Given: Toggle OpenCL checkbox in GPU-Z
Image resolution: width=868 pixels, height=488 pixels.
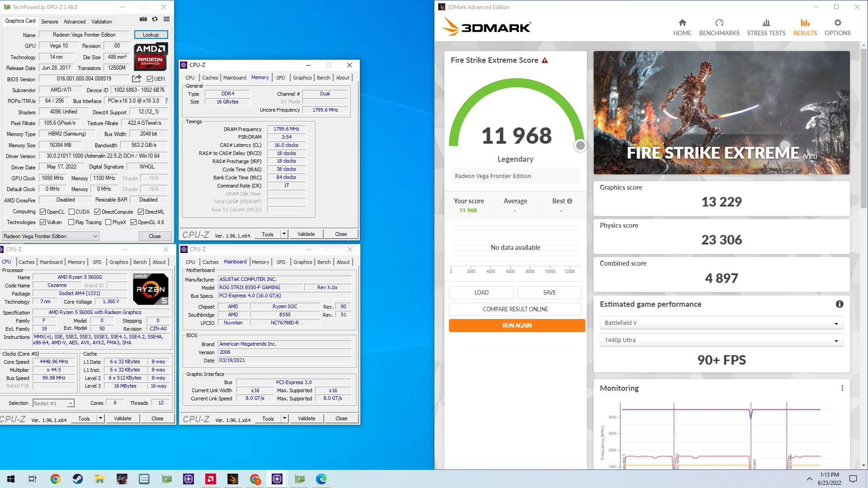Looking at the screenshot, I should [x=42, y=212].
